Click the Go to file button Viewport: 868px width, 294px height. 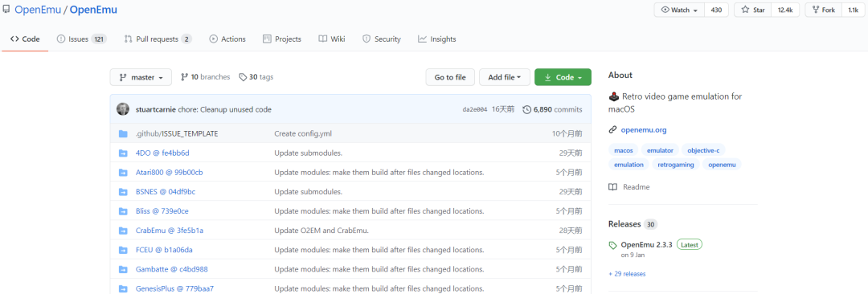[x=450, y=77]
